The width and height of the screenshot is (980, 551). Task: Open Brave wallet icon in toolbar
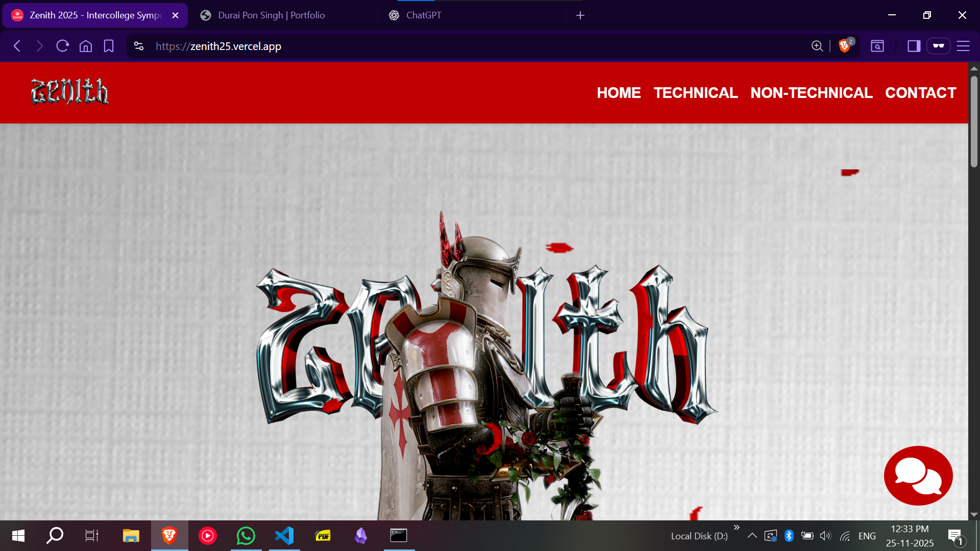pyautogui.click(x=877, y=46)
